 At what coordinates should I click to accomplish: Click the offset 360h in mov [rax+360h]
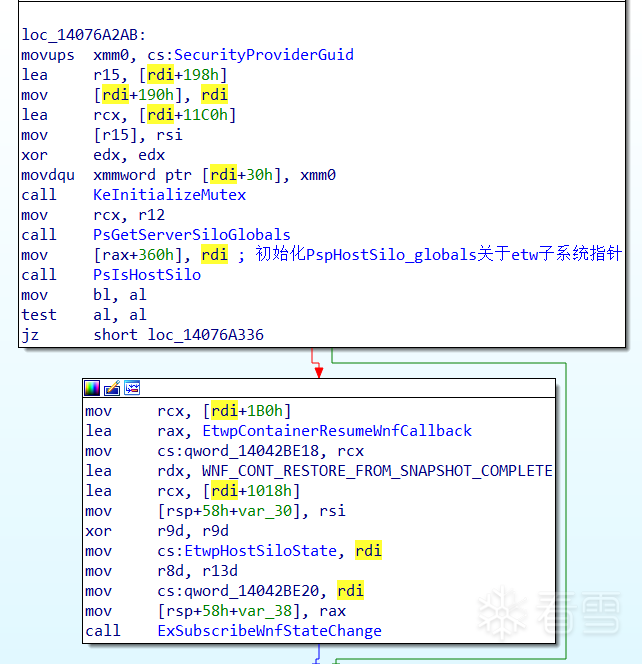pos(156,255)
